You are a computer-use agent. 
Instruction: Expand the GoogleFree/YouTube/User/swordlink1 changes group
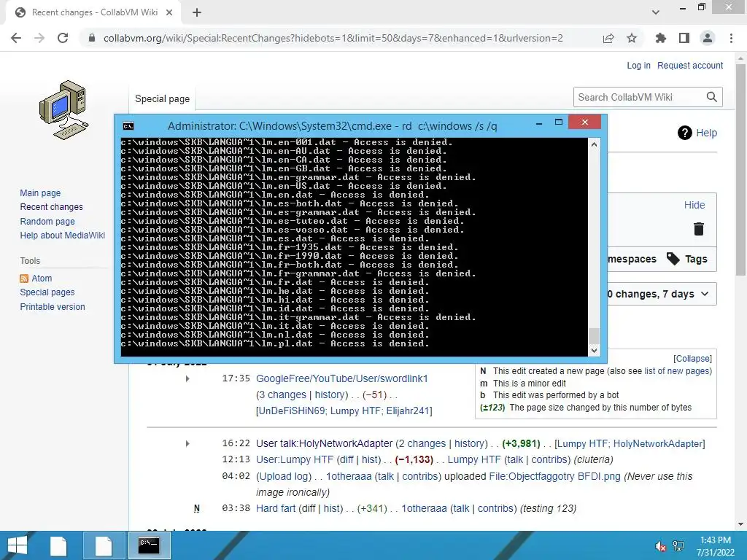(187, 379)
